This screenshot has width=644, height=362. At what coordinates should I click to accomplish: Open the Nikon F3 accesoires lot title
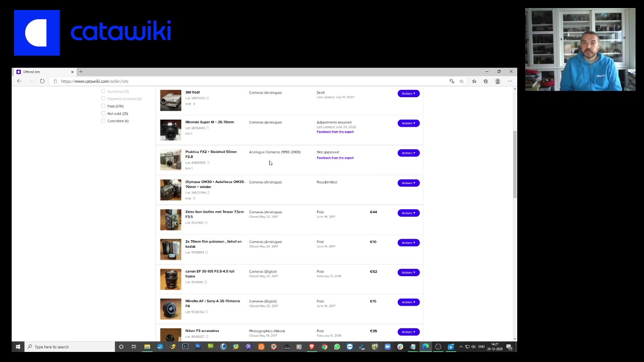202,331
